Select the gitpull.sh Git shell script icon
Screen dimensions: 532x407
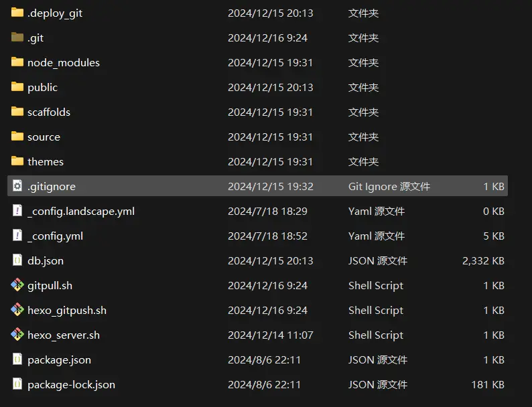pos(17,285)
